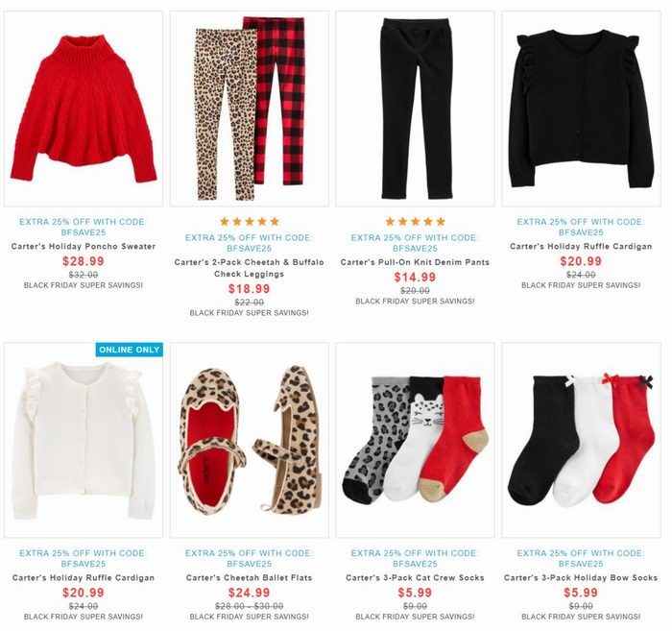Open Carter's Pull-On Knit Denim Pants link
Viewport: 672px width, 631px height.
(x=415, y=262)
